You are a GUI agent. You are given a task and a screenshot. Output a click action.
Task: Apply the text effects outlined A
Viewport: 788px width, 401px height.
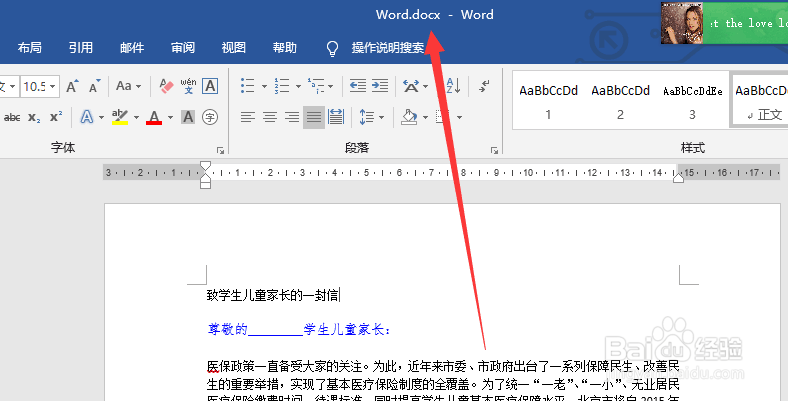87,117
